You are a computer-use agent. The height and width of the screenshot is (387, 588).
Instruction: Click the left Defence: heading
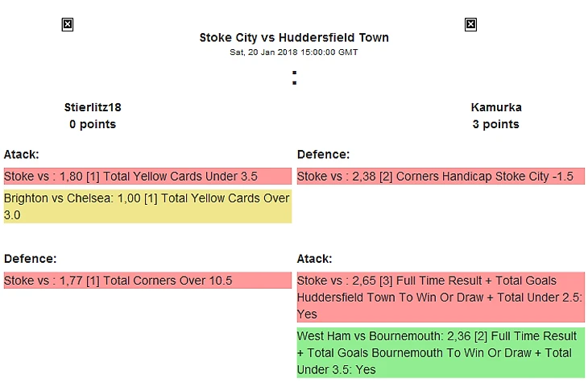(30, 259)
